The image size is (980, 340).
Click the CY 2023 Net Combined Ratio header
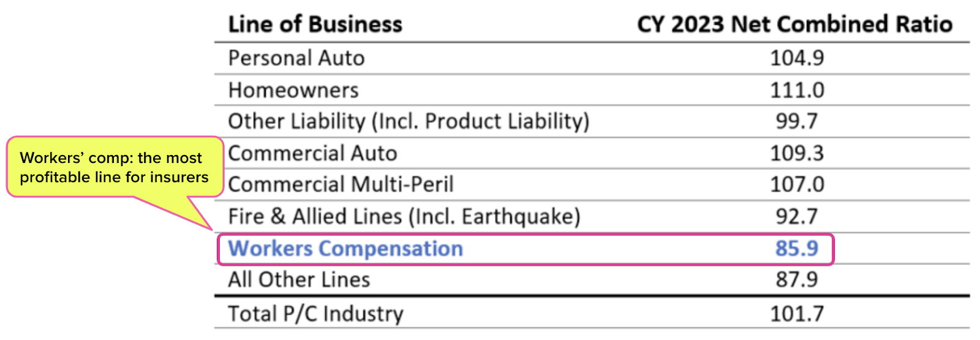pos(794,24)
